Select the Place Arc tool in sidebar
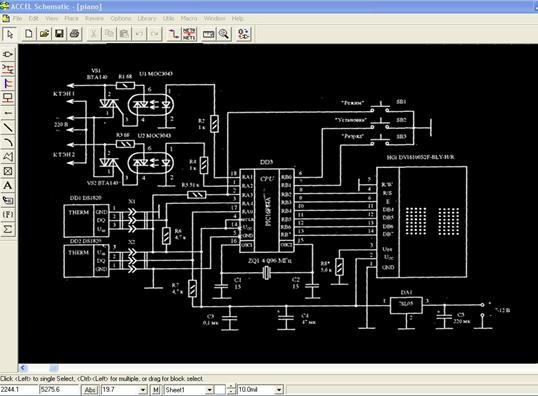Viewport: 538px width, 396px height. pyautogui.click(x=8, y=142)
